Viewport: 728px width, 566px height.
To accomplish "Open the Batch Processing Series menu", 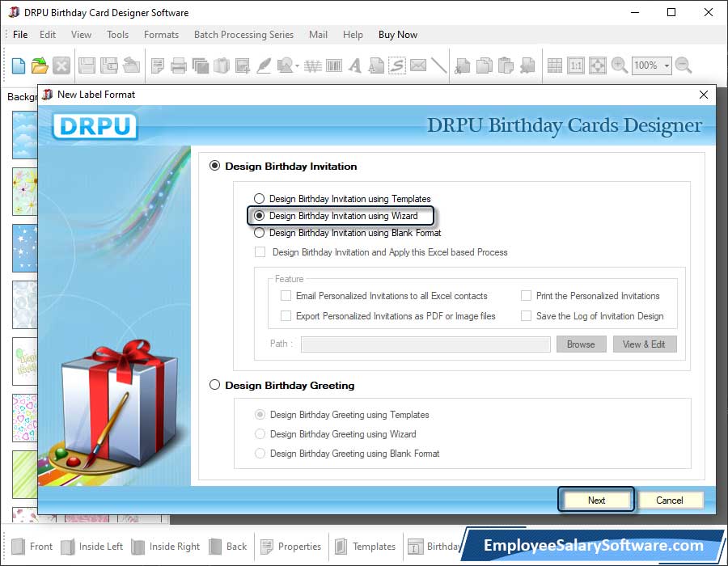I will coord(243,35).
